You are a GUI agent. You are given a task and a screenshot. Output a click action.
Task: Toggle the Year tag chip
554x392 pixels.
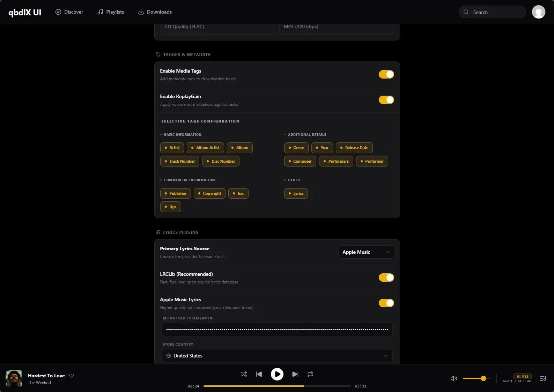(322, 148)
